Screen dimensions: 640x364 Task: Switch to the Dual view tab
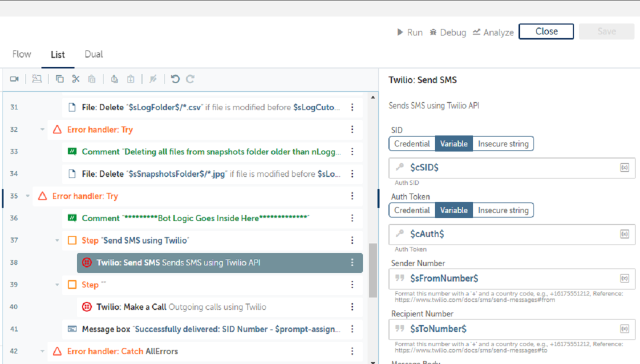pyautogui.click(x=93, y=54)
